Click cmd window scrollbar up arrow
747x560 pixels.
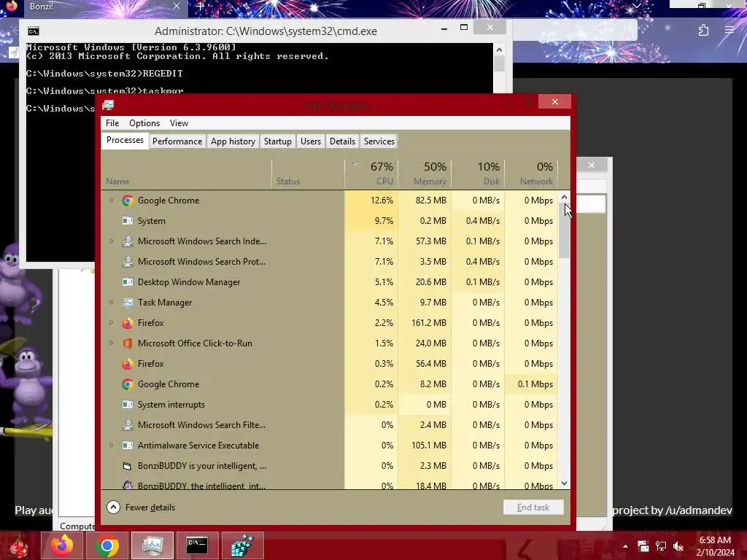tap(499, 50)
